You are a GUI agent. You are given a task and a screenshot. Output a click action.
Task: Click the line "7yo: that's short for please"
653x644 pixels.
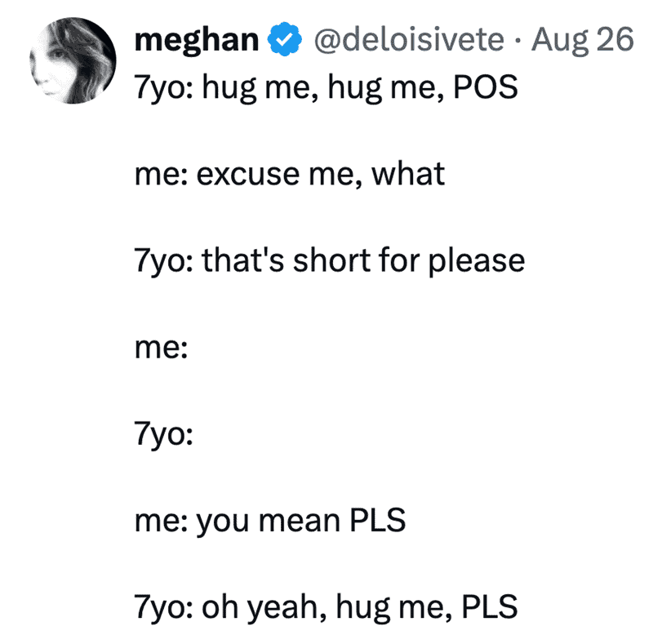pyautogui.click(x=330, y=261)
